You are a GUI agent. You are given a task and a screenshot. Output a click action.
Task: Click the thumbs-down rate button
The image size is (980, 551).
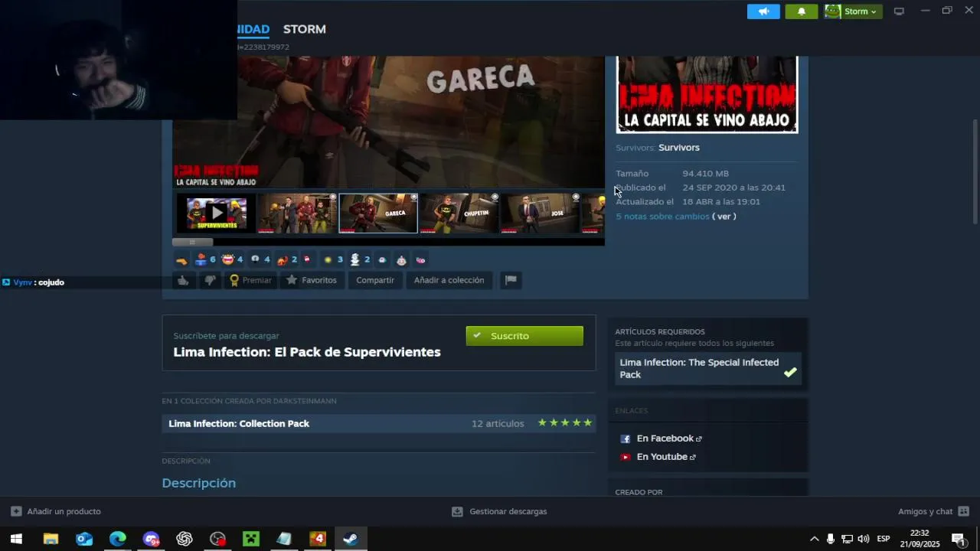coord(209,280)
